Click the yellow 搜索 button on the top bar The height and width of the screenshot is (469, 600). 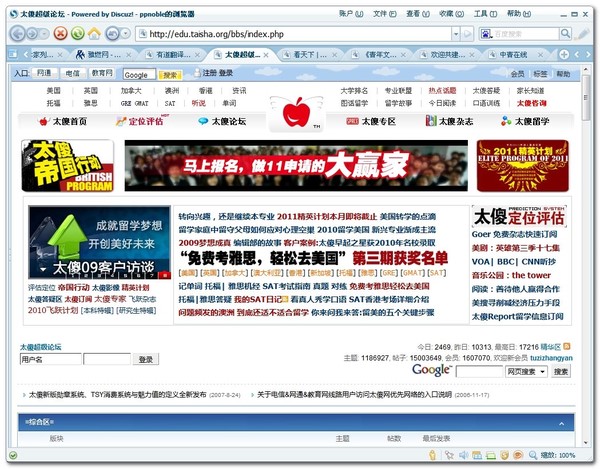(170, 75)
